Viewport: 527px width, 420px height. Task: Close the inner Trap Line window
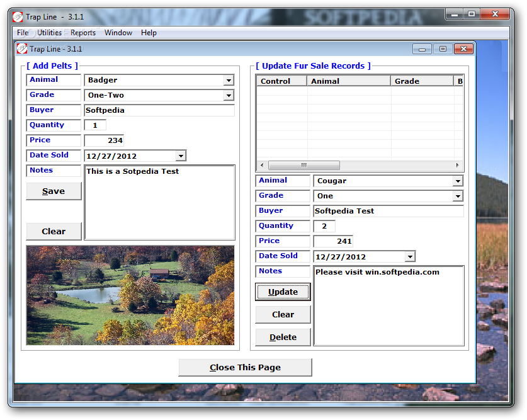click(463, 49)
